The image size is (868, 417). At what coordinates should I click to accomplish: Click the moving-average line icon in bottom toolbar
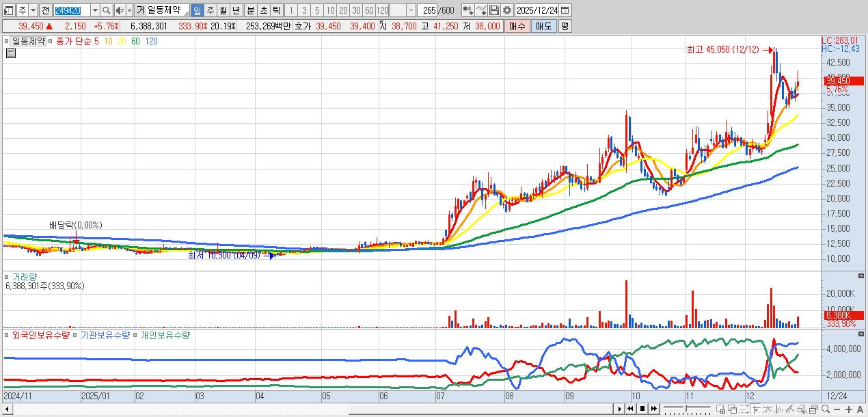768,409
